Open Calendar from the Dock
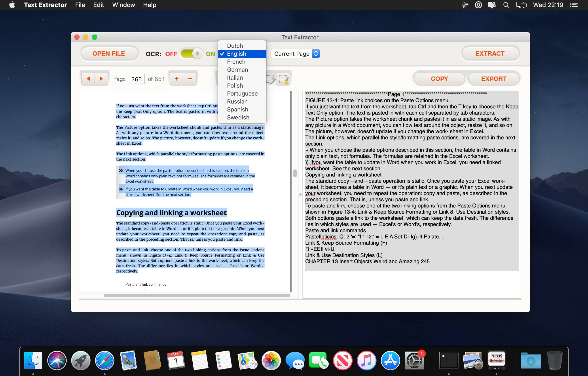Viewport: 588px width, 376px height. click(x=176, y=360)
